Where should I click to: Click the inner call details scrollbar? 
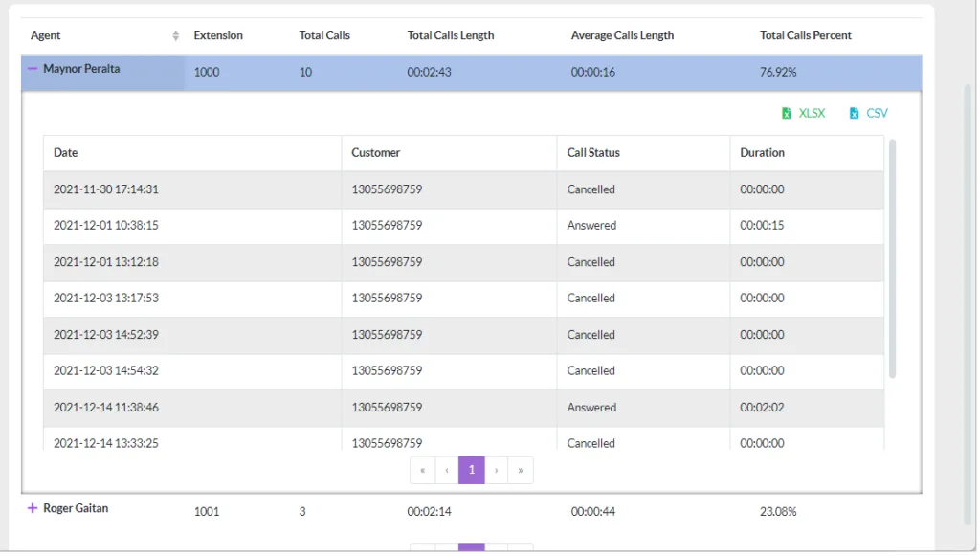[x=893, y=259]
